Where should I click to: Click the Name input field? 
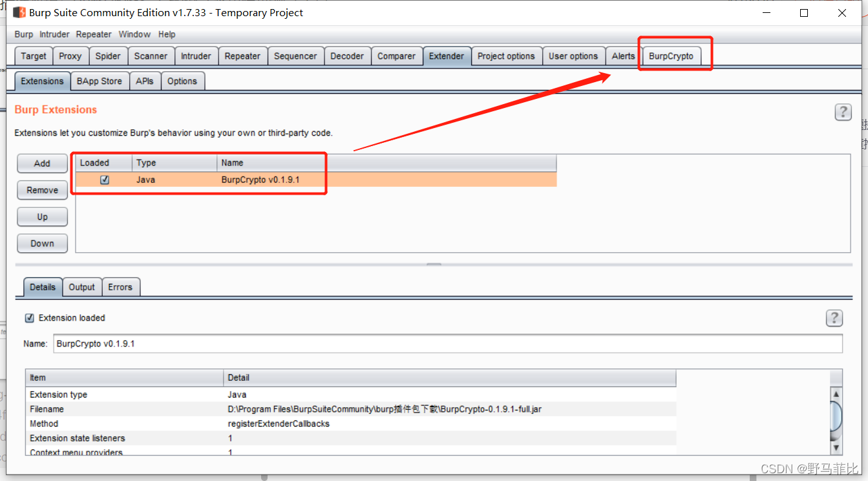click(x=448, y=344)
